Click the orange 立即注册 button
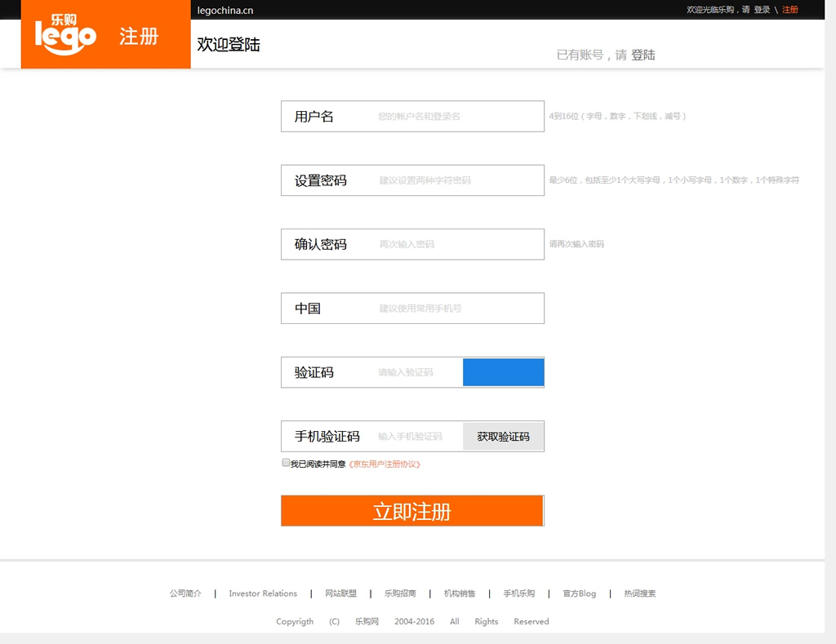836x644 pixels. pos(411,511)
